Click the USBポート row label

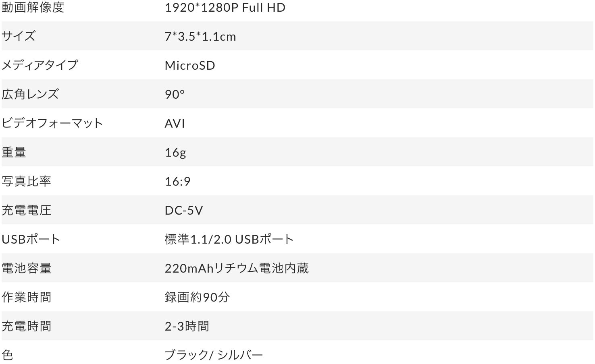[x=31, y=239]
